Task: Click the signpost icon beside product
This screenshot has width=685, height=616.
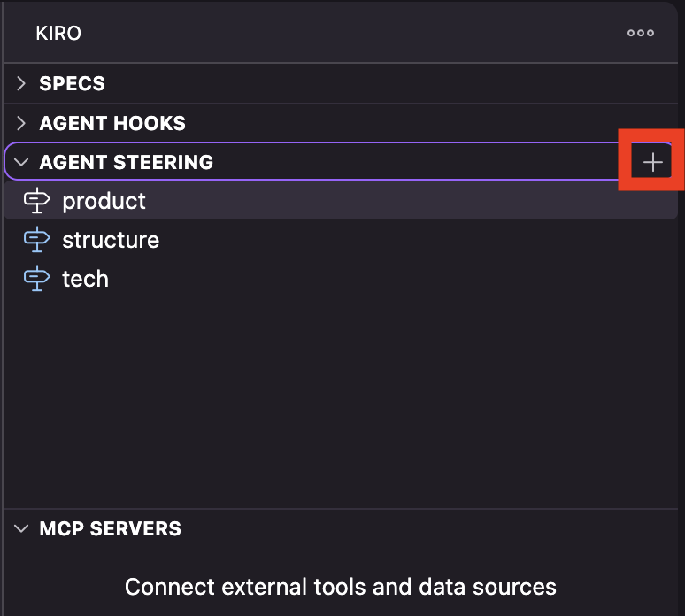Action: coord(36,201)
